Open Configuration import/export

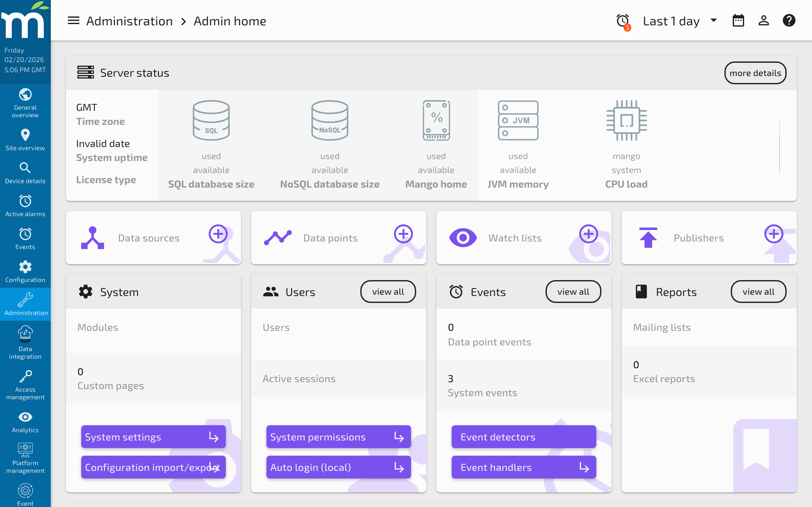153,467
